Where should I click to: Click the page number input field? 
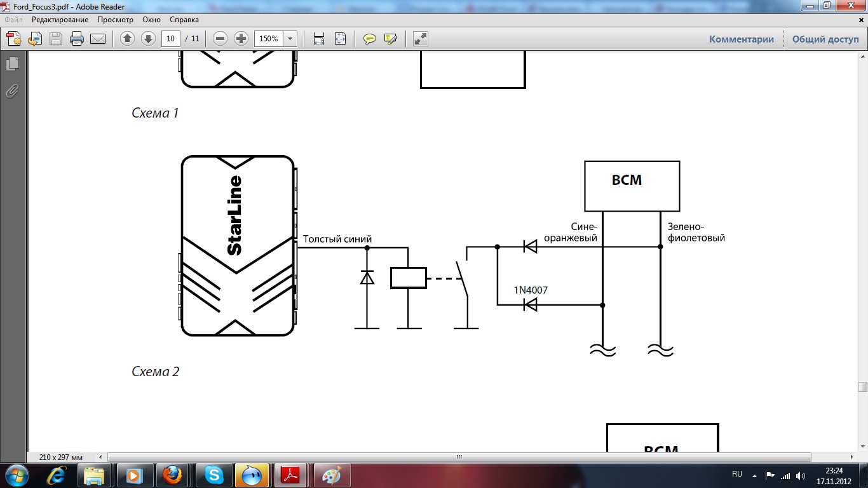pos(170,39)
